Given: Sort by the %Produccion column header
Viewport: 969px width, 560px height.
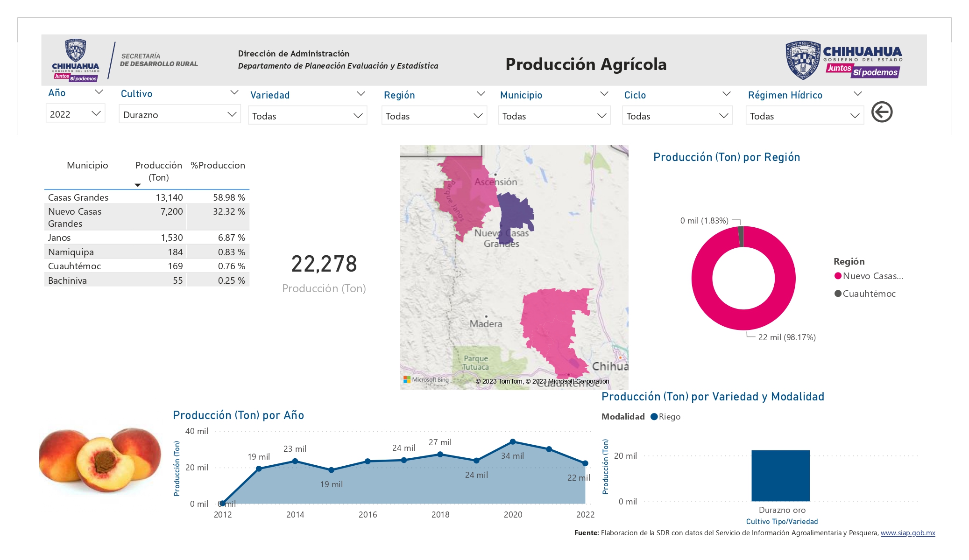Looking at the screenshot, I should coord(218,165).
